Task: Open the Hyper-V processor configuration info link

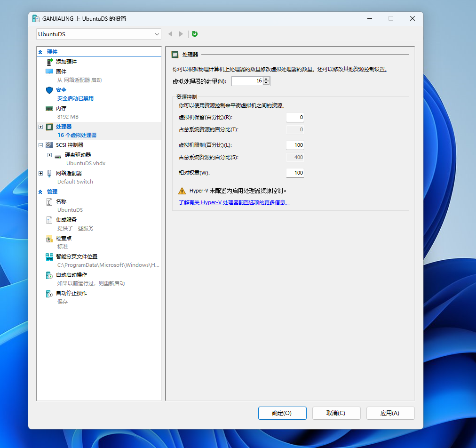Action: click(234, 202)
